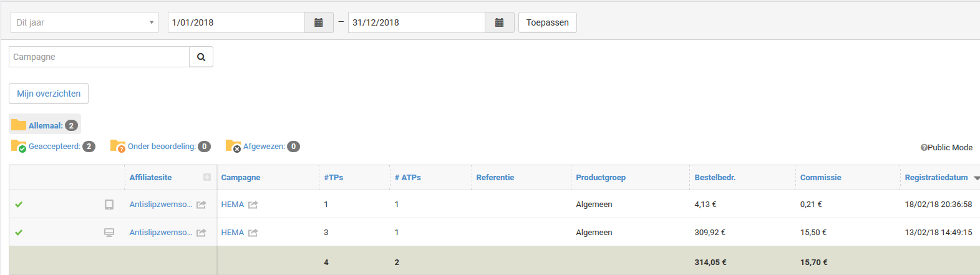
Task: Click the Toepassen button
Action: pyautogui.click(x=548, y=22)
